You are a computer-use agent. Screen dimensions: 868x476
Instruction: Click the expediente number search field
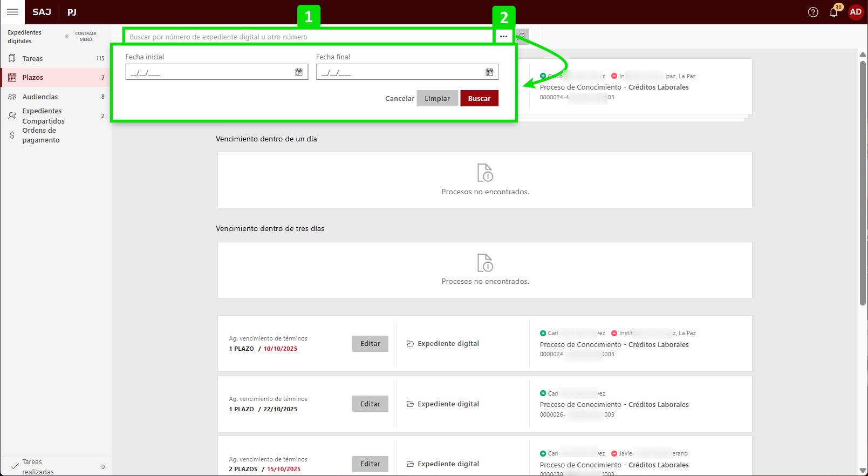click(x=307, y=37)
